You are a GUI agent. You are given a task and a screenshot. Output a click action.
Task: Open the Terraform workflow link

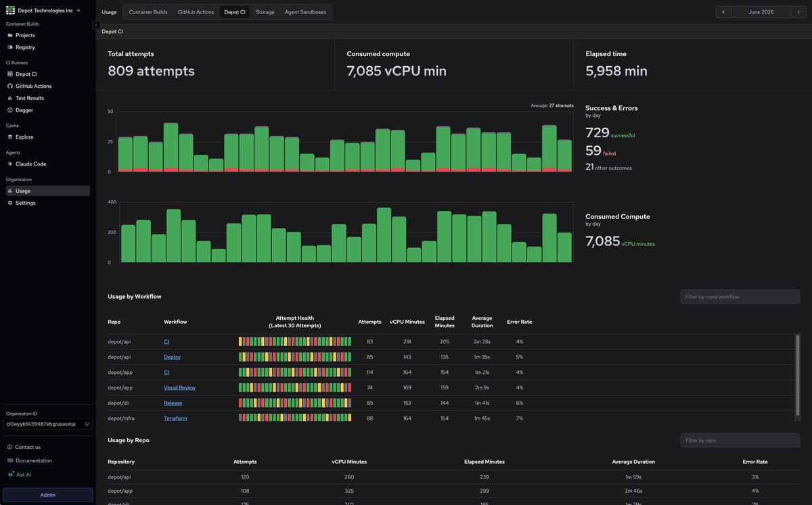point(175,418)
